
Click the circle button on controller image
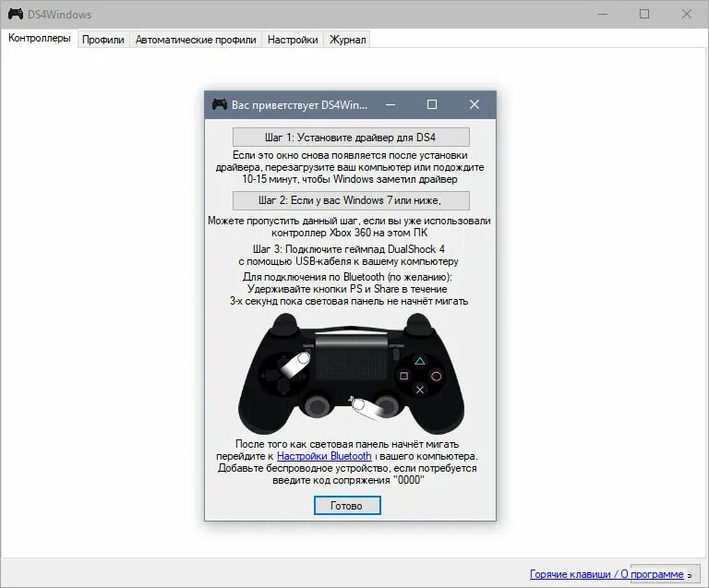436,376
